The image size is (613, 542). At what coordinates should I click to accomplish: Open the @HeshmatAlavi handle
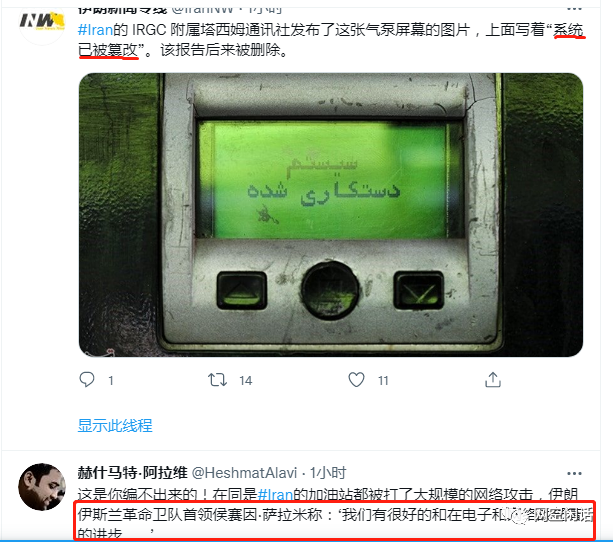pos(244,473)
